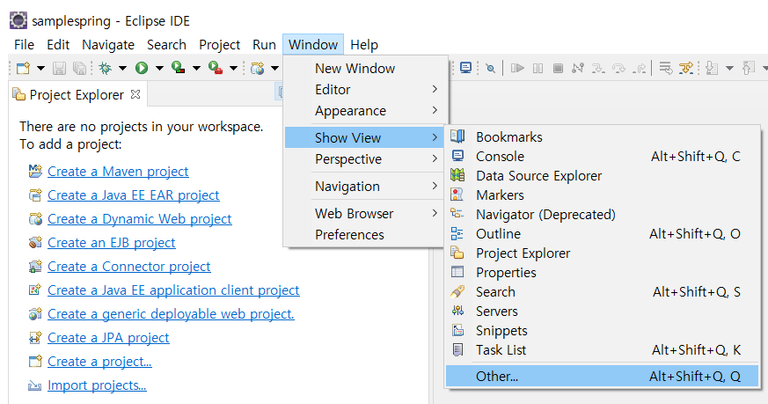Image resolution: width=768 pixels, height=404 pixels.
Task: Click the Save All toolbar icon
Action: (x=79, y=68)
